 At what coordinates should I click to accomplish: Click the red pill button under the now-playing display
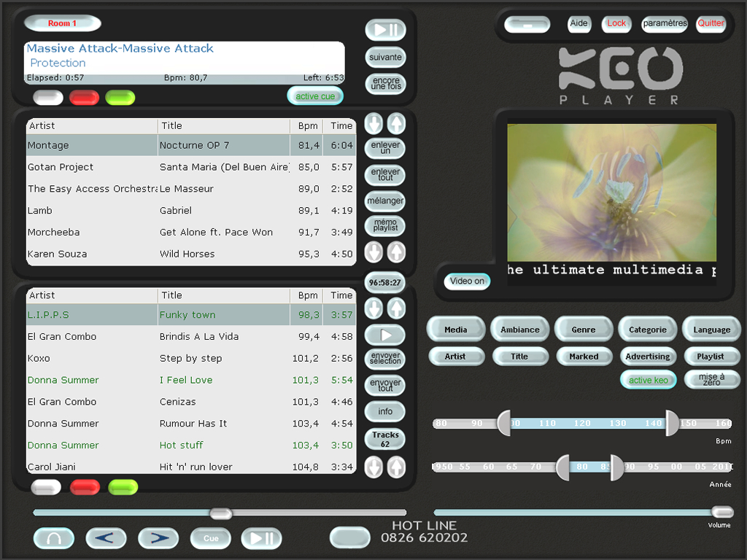(85, 98)
